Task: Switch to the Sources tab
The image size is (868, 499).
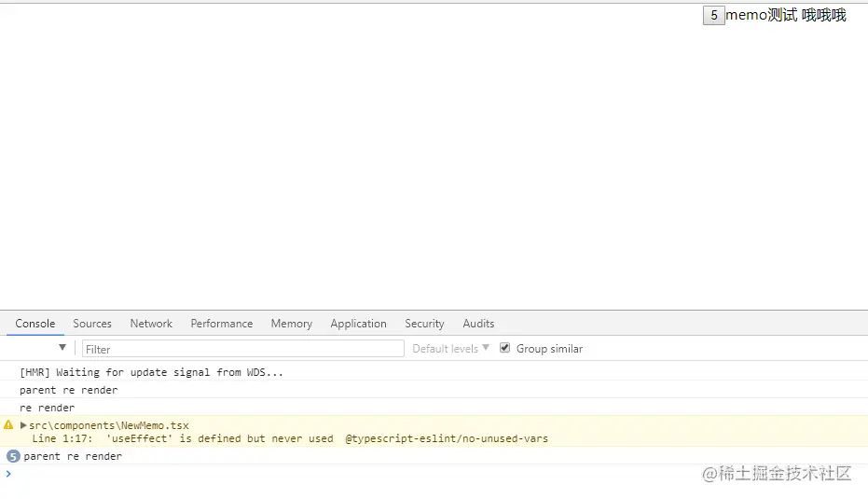Action: [x=92, y=324]
